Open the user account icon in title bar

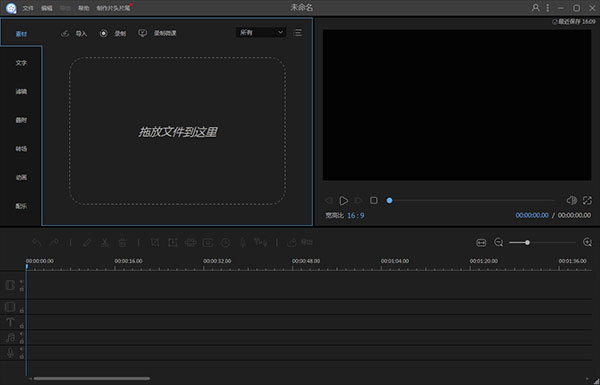pyautogui.click(x=535, y=8)
